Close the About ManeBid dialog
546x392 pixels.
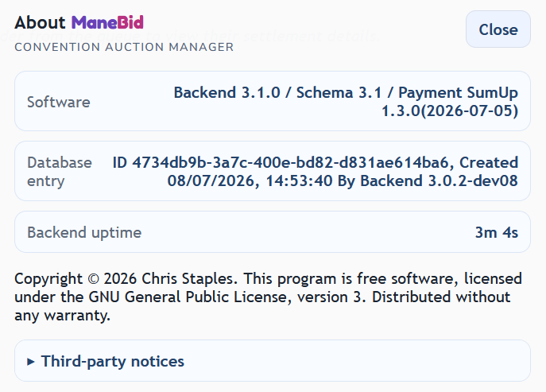click(498, 29)
